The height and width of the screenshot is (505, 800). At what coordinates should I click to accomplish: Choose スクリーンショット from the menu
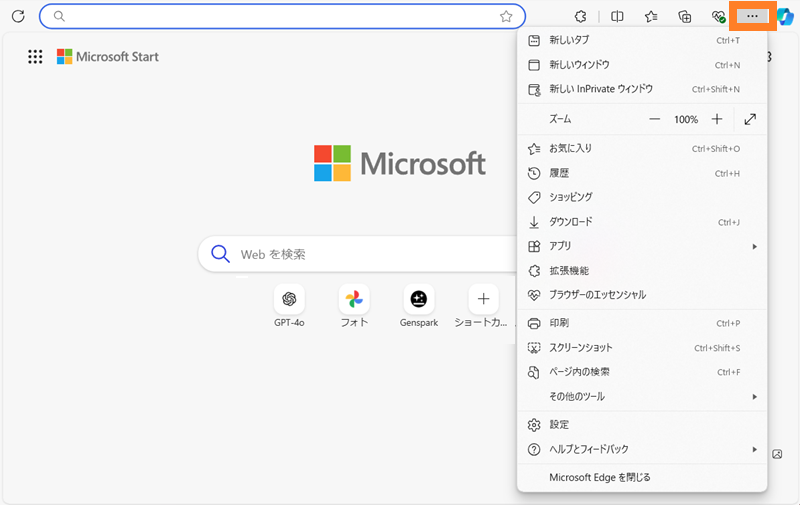pyautogui.click(x=642, y=348)
